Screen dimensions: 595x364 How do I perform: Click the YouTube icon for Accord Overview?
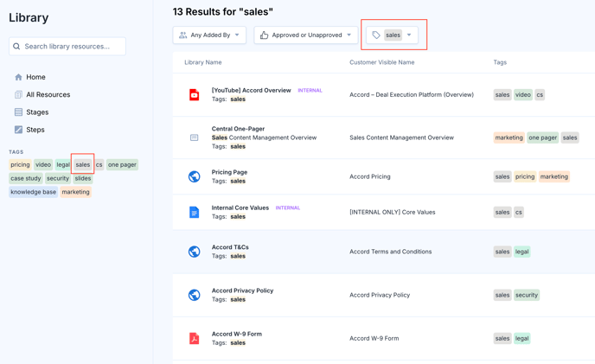tap(195, 94)
